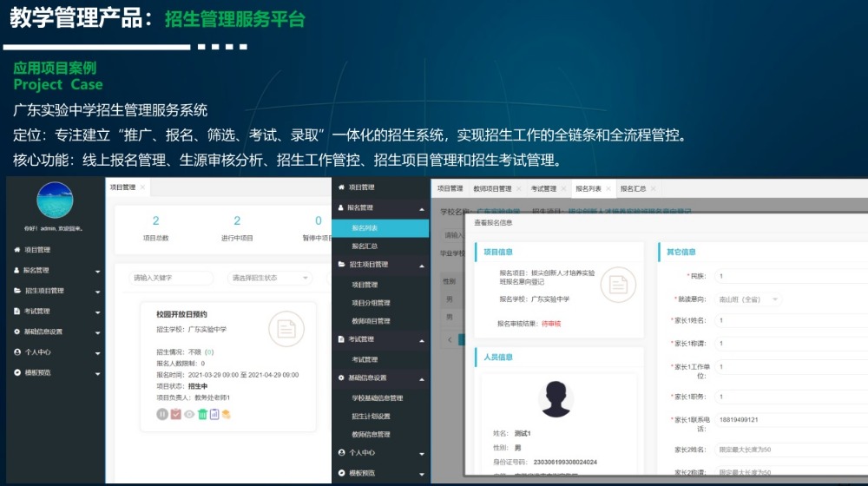Click the pause icon on 校园开放日预约 card
Image resolution: width=868 pixels, height=486 pixels.
[162, 414]
